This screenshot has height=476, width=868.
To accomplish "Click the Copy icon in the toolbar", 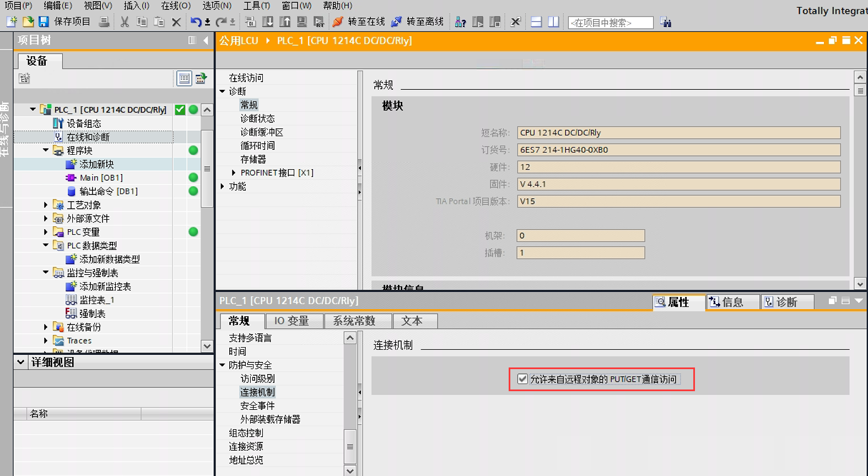I will [142, 22].
